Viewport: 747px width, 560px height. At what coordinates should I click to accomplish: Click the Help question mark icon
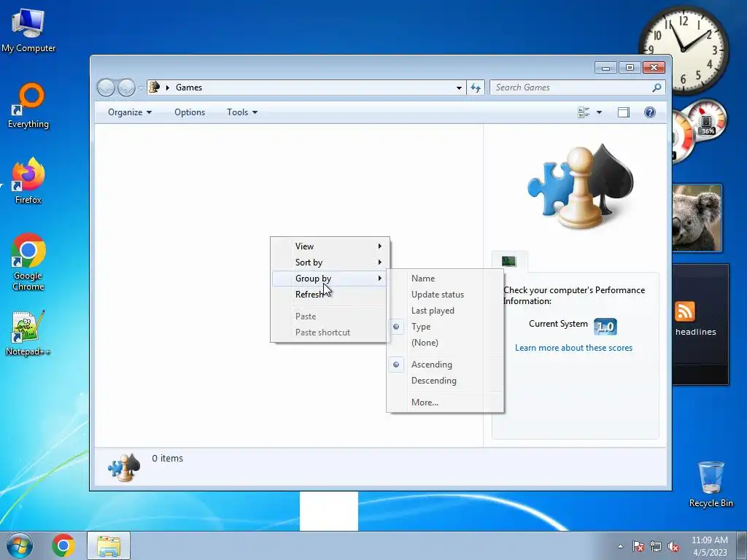(x=649, y=112)
